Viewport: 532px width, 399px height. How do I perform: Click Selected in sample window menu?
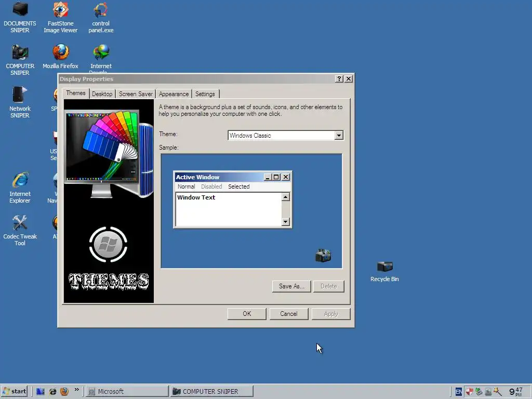239,187
